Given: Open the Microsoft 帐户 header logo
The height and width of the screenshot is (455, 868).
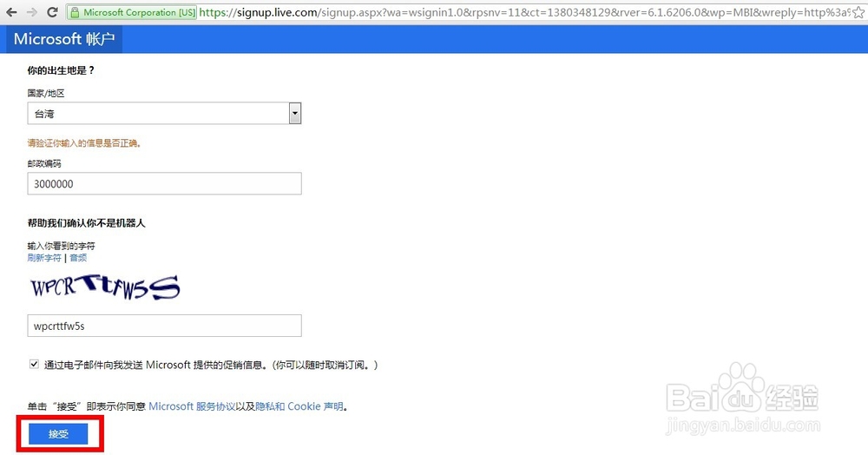Looking at the screenshot, I should pyautogui.click(x=64, y=39).
